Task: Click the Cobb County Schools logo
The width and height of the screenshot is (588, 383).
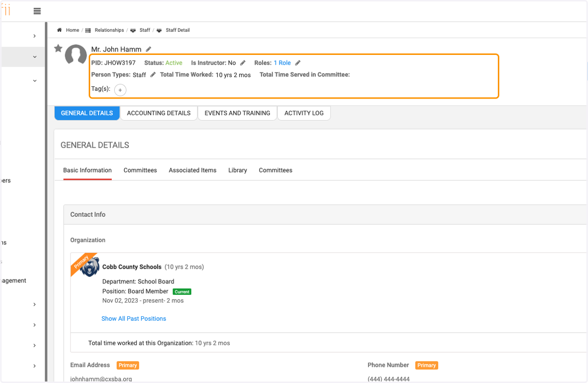Action: (x=90, y=267)
